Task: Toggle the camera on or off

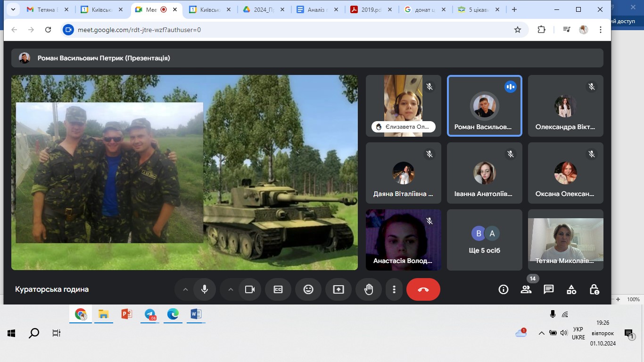Action: 250,289
